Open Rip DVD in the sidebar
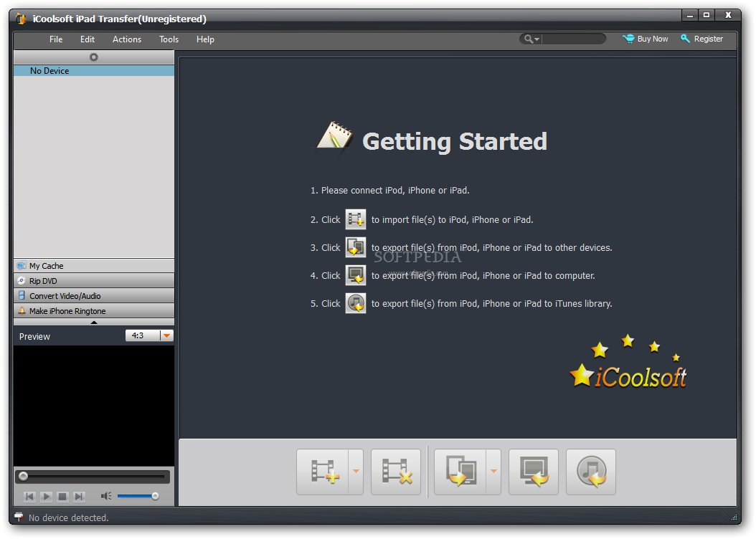Image resolution: width=756 pixels, height=539 pixels. click(x=94, y=281)
